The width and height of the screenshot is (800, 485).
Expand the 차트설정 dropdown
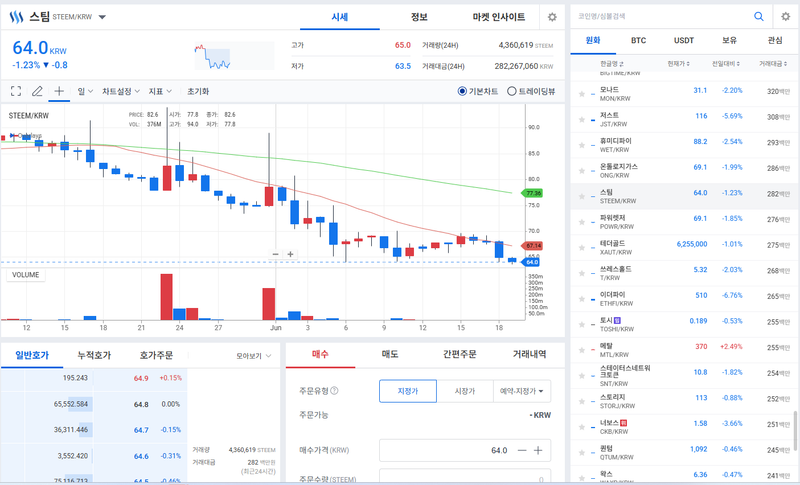click(121, 91)
